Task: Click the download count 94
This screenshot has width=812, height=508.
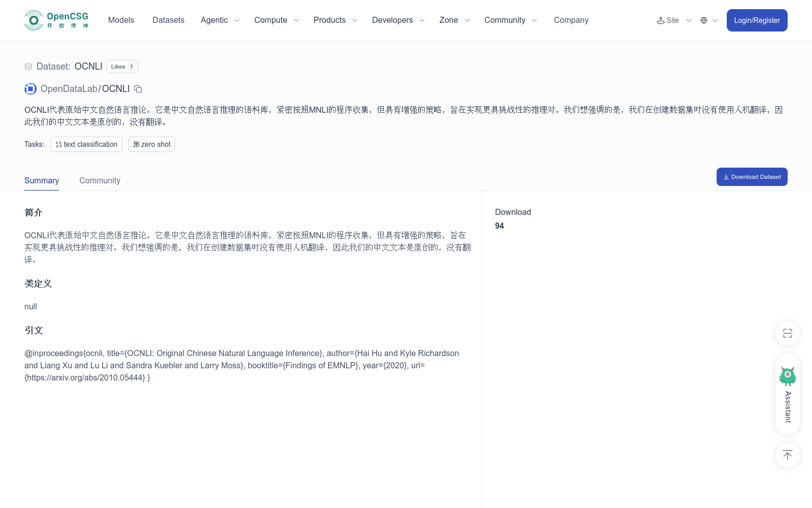Action: 499,226
